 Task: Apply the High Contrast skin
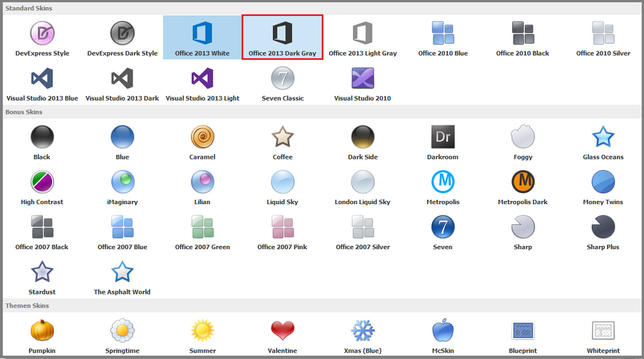42,187
